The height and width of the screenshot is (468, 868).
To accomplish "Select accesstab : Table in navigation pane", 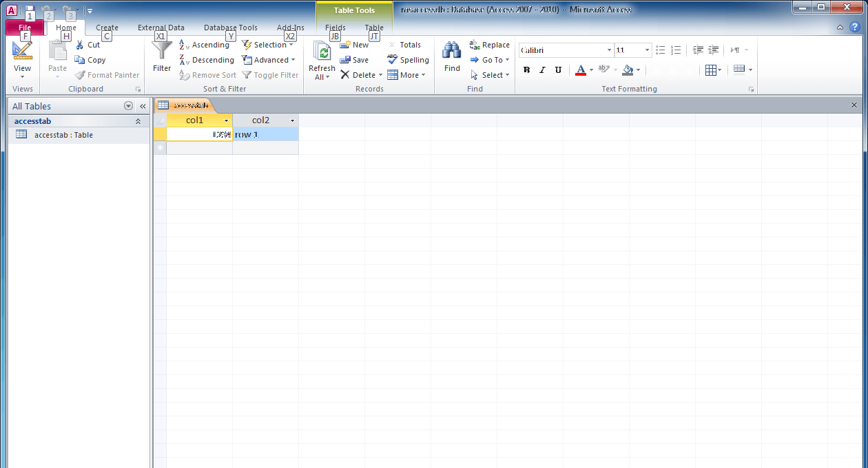I will click(63, 135).
